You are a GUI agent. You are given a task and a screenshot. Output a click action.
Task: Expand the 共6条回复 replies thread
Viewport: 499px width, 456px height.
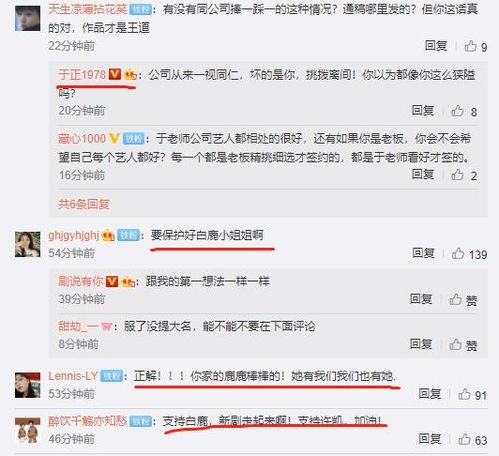point(84,204)
